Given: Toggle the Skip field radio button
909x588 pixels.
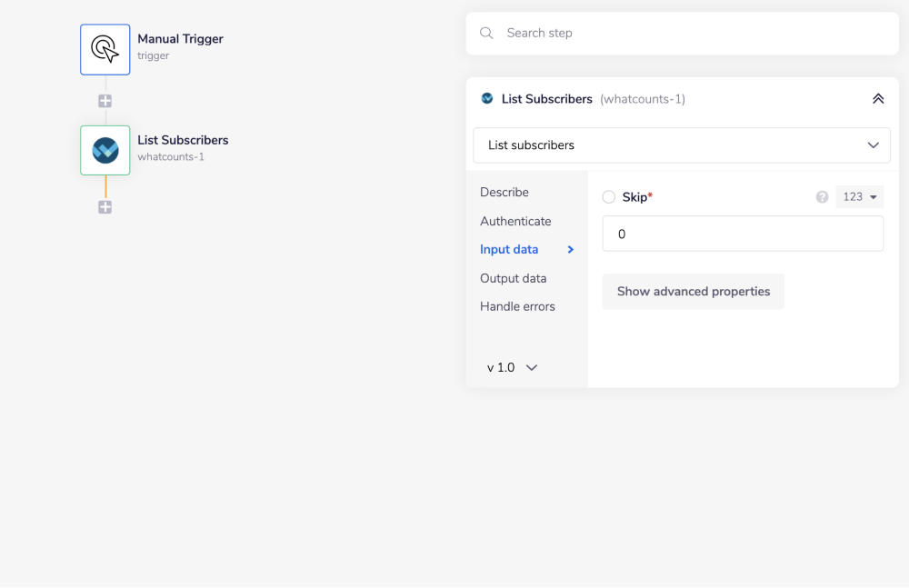Looking at the screenshot, I should point(609,197).
